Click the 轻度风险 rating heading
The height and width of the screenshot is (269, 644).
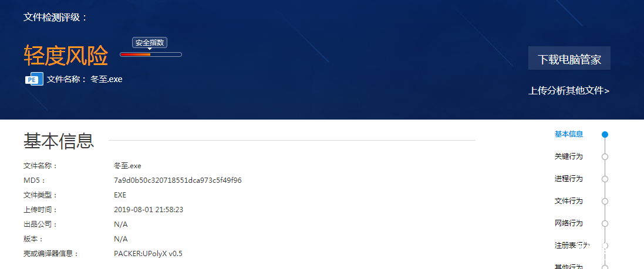(66, 56)
